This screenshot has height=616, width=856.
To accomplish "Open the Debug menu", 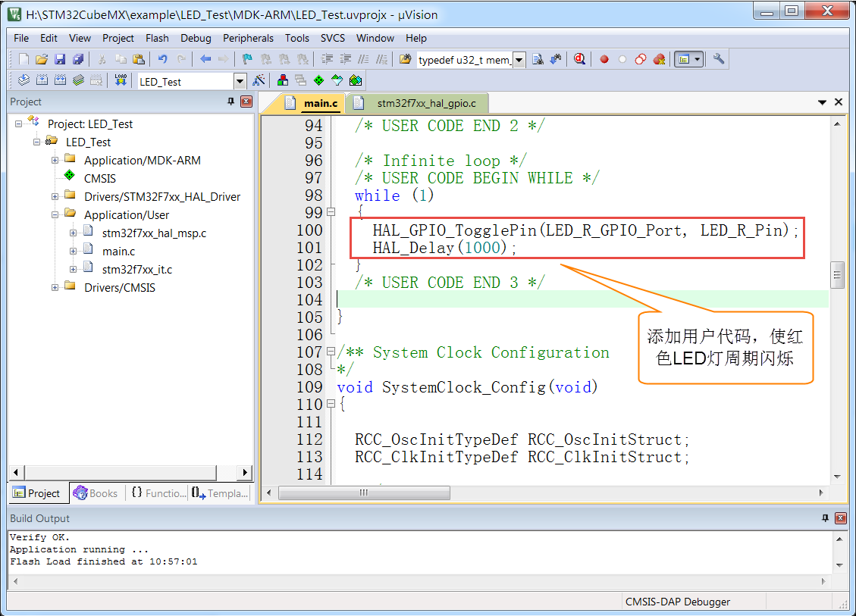I will point(196,38).
